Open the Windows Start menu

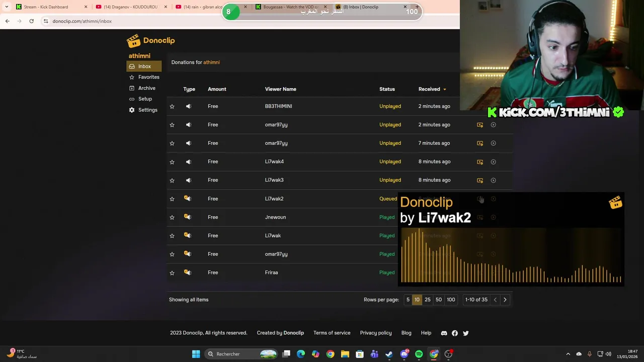point(196,354)
